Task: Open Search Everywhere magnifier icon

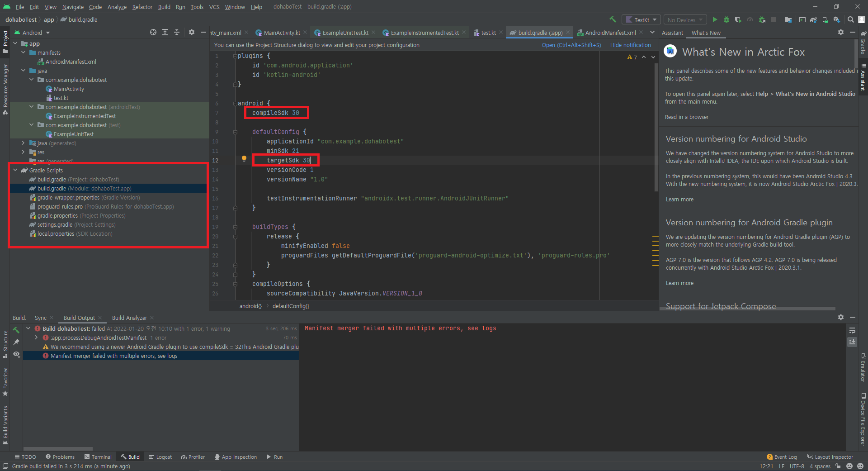Action: point(850,19)
